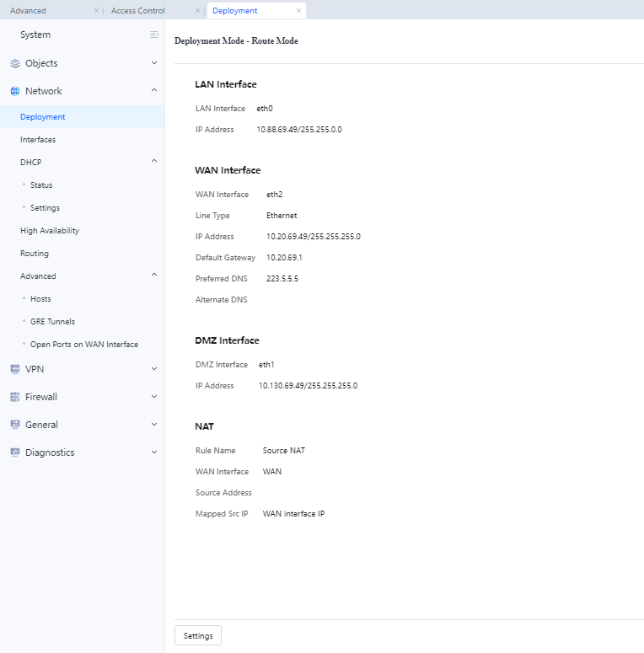The image size is (644, 653).
Task: Click the Firewall brick icon
Action: tap(15, 397)
